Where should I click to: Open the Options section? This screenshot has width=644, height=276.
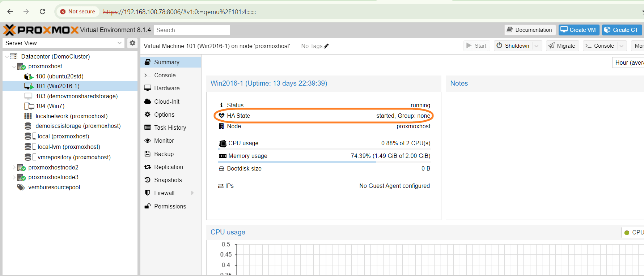(171, 115)
